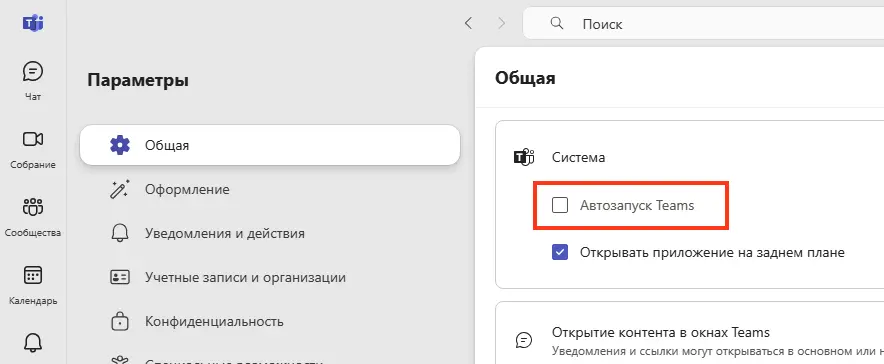The height and width of the screenshot is (364, 884).
Task: Open the Оформление settings section
Action: [x=270, y=189]
